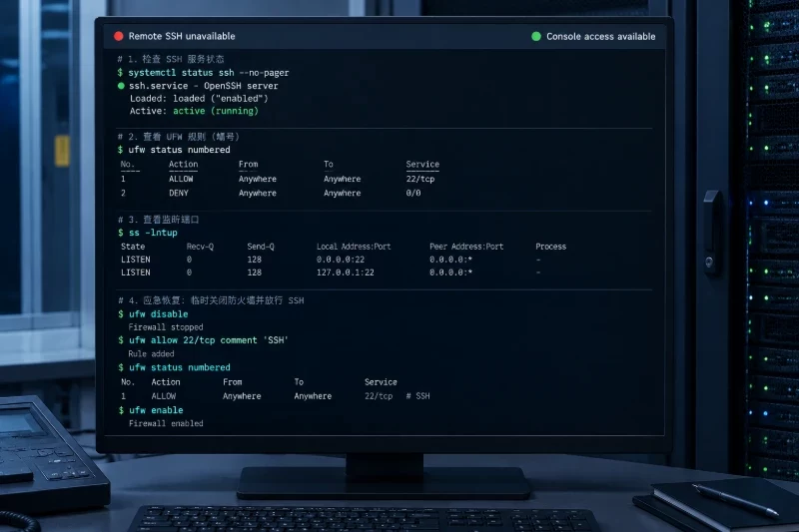Select the ufw disable command line
The width and height of the screenshot is (799, 532).
click(153, 314)
